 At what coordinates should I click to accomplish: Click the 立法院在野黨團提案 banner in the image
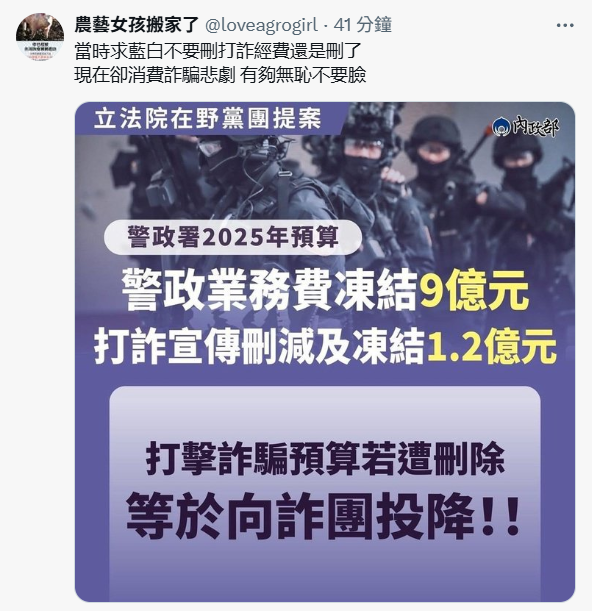(208, 118)
